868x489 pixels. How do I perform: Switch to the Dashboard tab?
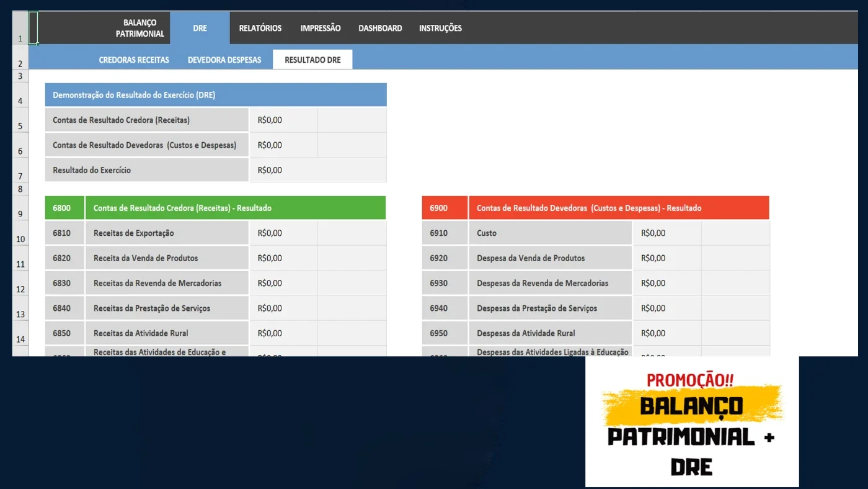pos(380,28)
